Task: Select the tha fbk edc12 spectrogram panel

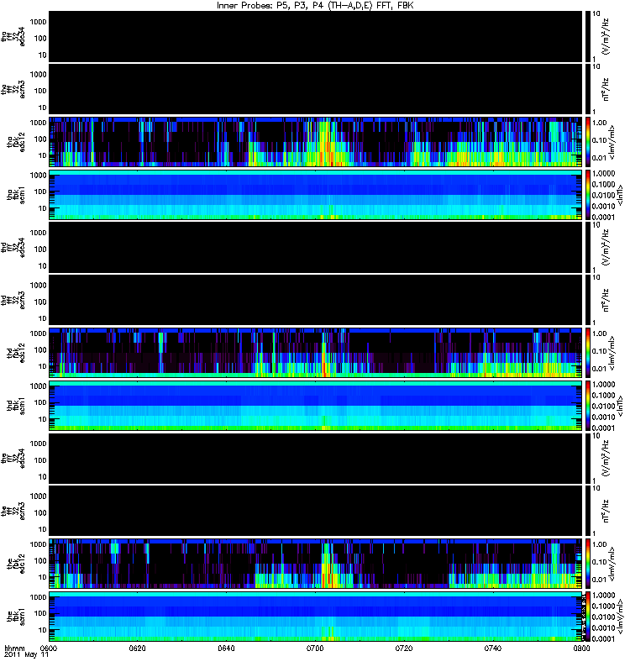Action: 316,142
